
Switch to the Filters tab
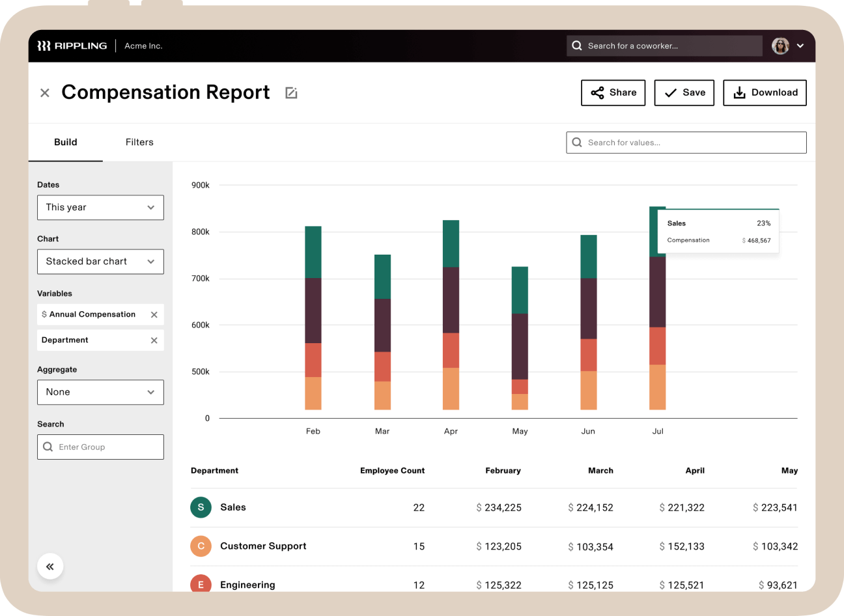pos(139,142)
